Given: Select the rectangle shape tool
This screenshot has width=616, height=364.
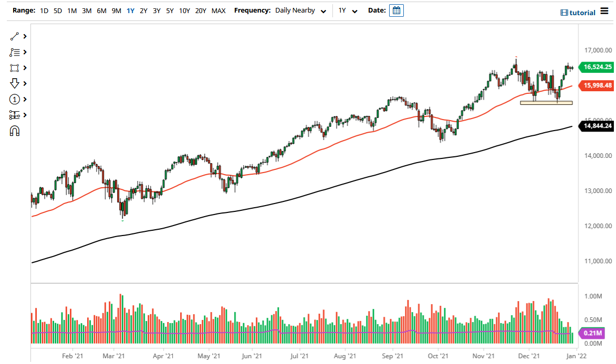Looking at the screenshot, I should coord(14,68).
